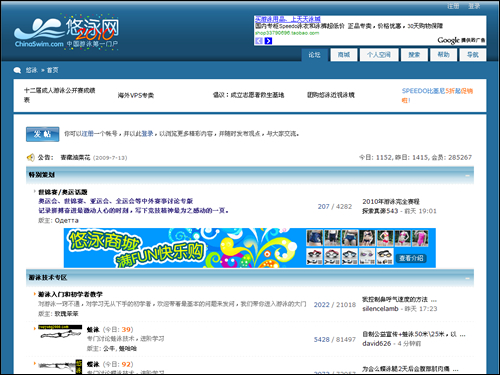This screenshot has height=375, width=500.
Task: Open last post 2010年游泳完全赛程
Action: point(391,202)
